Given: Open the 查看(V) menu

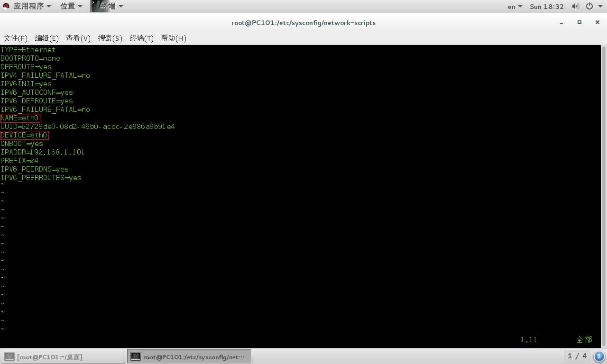Looking at the screenshot, I should 78,38.
